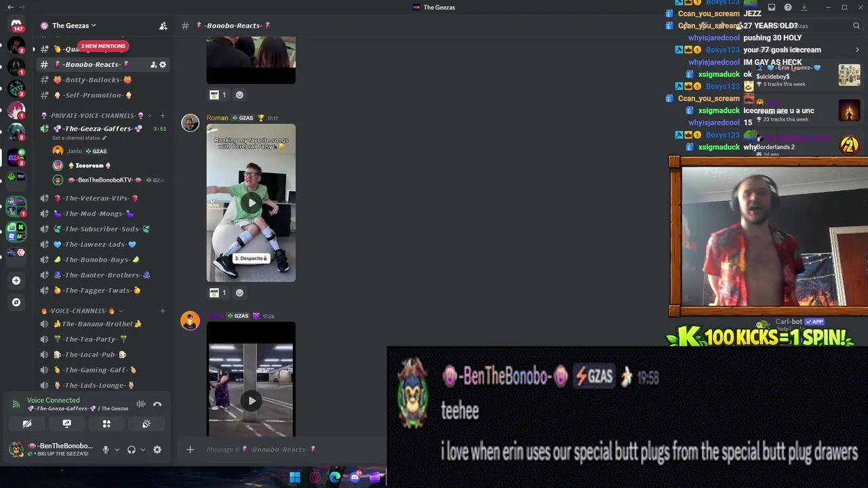Open the Windows Start button
This screenshot has height=488, width=868.
[x=295, y=478]
